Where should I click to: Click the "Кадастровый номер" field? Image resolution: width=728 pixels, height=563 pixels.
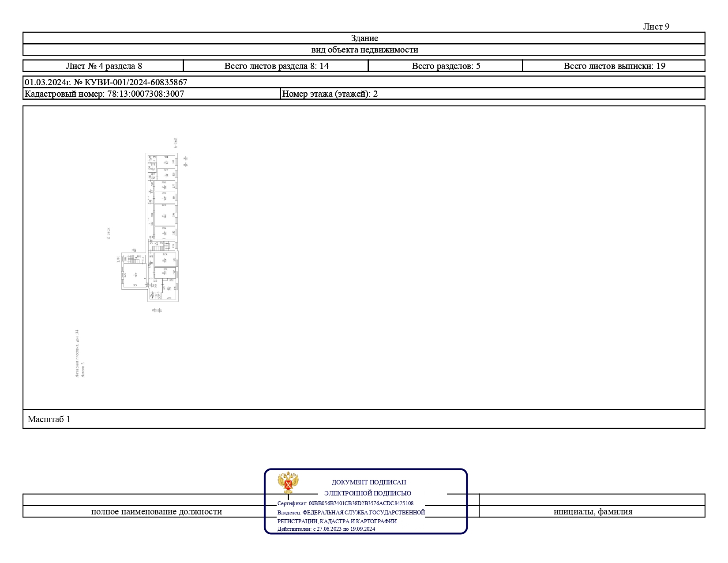tap(105, 94)
